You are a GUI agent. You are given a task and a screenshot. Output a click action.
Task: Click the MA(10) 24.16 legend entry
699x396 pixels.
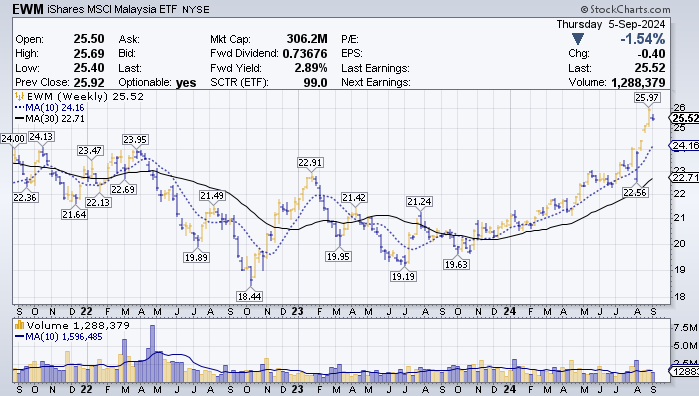point(49,107)
